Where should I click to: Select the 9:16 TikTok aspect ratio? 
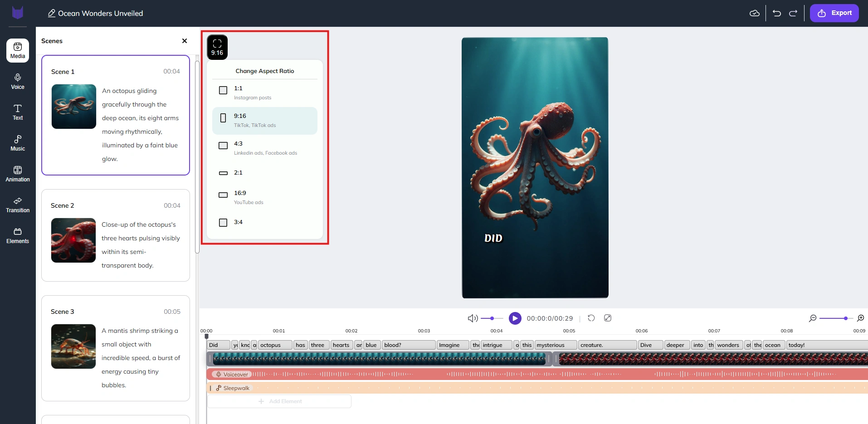pos(265,121)
